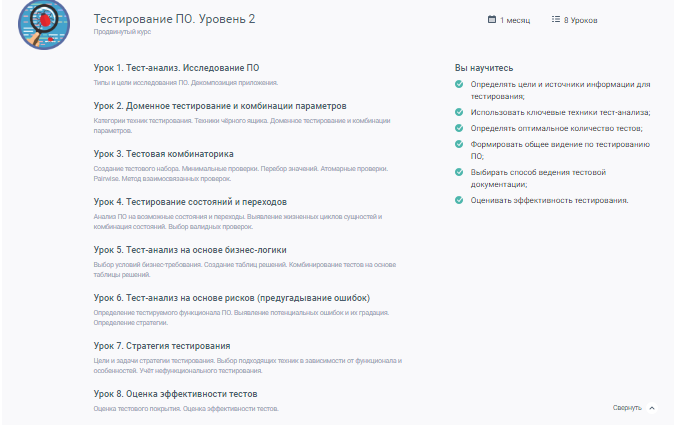Screen dimensions: 700x425
Task: Click checkmark next to Определять оптимальное количество тестов
Action: 459,128
